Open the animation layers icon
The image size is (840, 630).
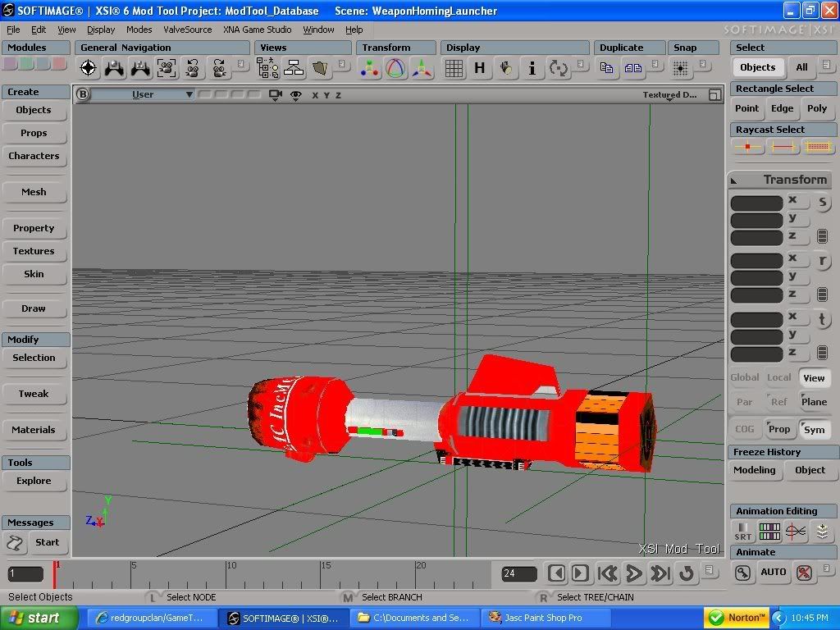822,532
